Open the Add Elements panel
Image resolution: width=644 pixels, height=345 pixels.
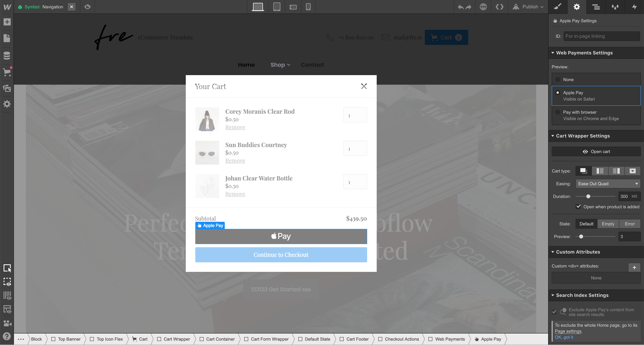click(7, 22)
